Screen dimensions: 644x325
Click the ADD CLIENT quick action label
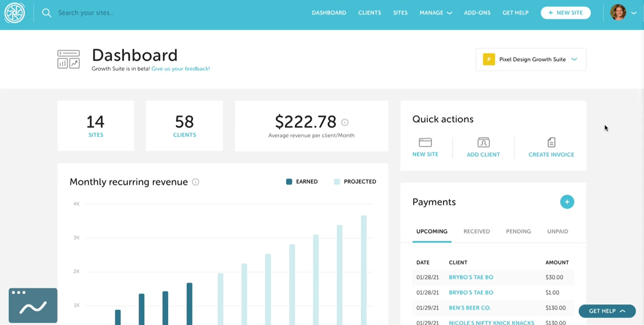[x=483, y=154]
